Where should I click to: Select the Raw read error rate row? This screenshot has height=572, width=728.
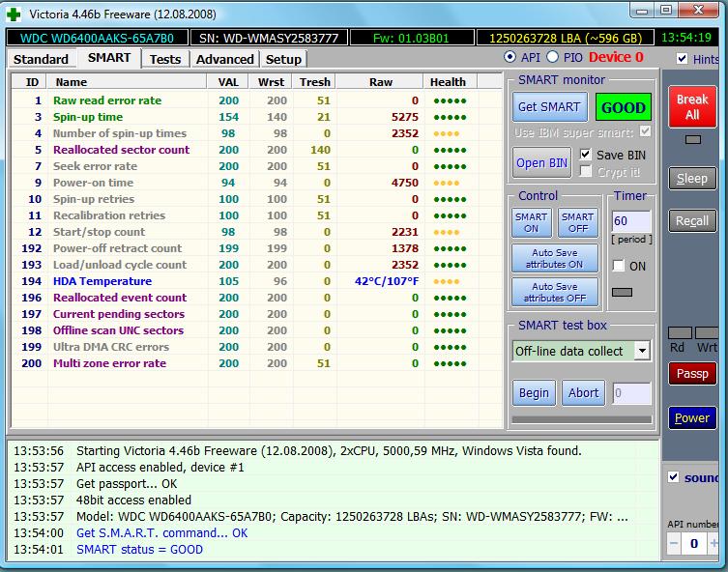click(257, 100)
